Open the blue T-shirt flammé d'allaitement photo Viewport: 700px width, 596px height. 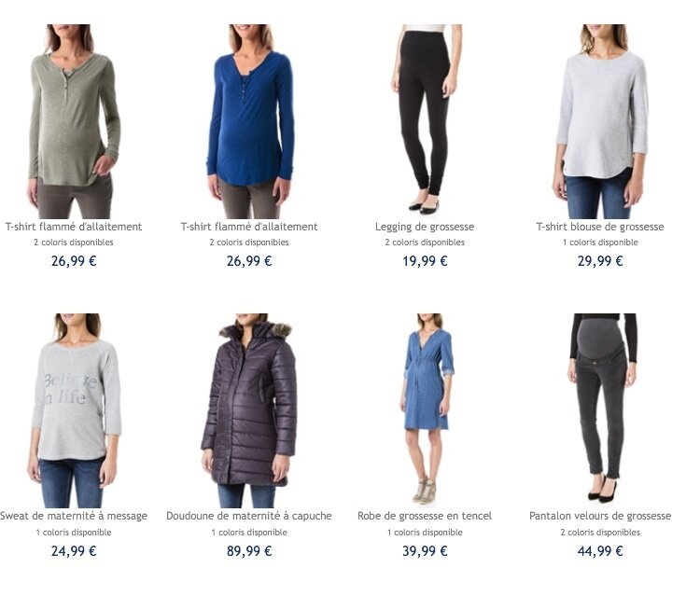(x=249, y=121)
